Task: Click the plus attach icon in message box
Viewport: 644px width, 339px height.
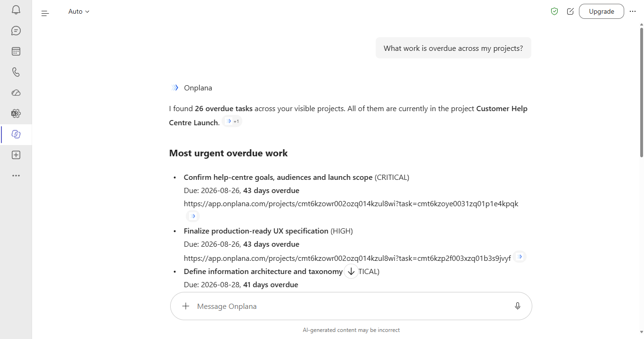Action: 186,306
